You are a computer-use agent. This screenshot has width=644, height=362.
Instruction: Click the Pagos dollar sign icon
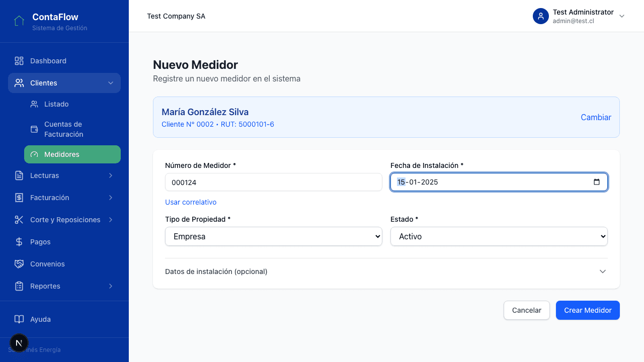click(19, 242)
